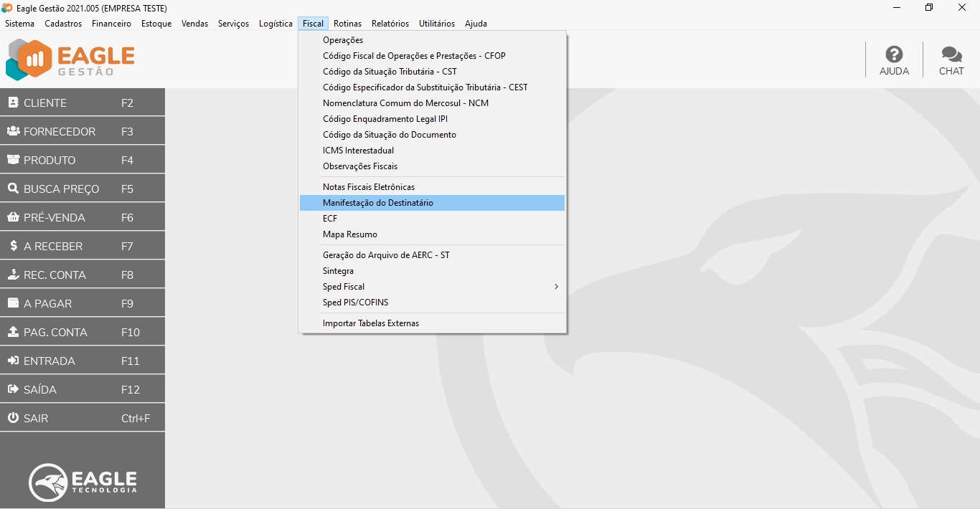Expand the Sped Fiscal submenu arrow
Image resolution: width=980 pixels, height=509 pixels.
point(556,287)
